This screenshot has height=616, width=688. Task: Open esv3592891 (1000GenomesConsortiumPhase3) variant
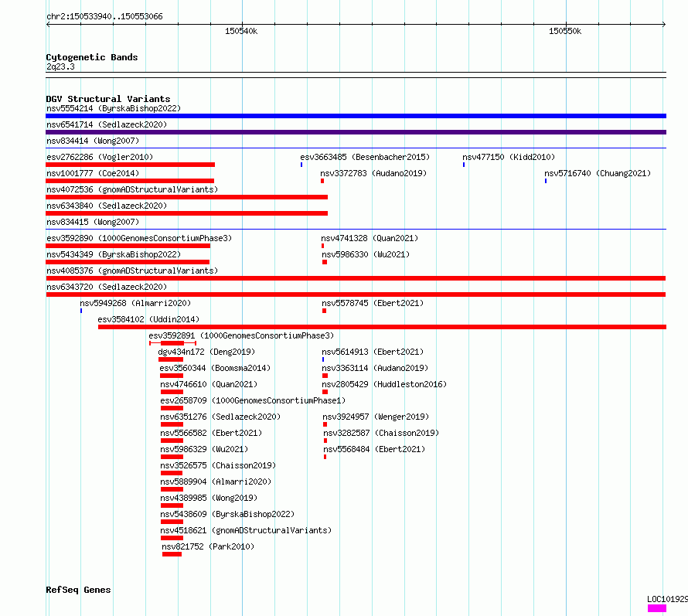[241, 335]
